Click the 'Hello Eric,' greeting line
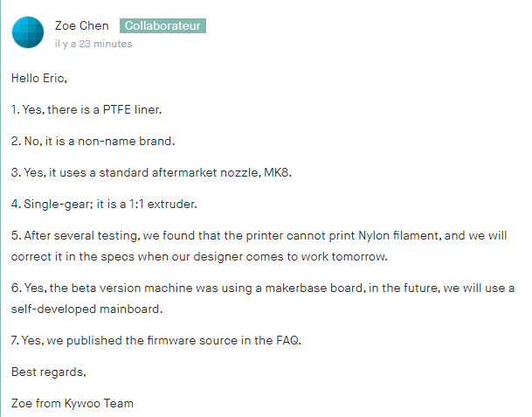Screen dimensions: 532x417 (39, 78)
